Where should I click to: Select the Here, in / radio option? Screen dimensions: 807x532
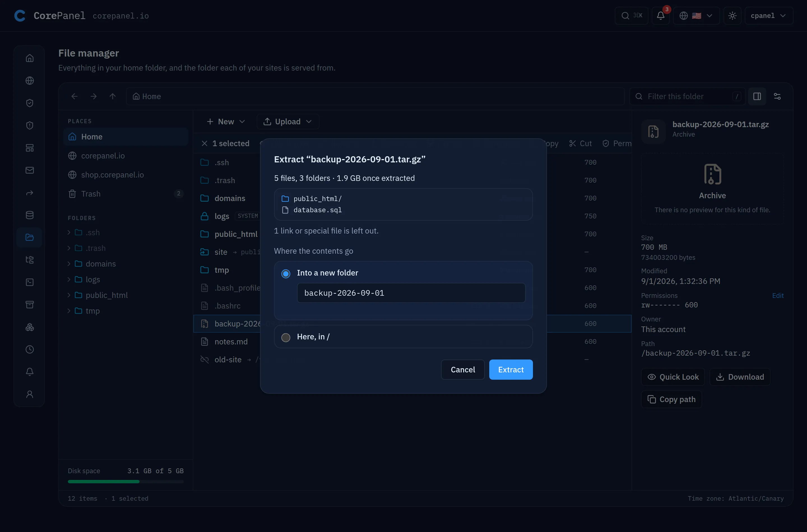click(x=286, y=337)
